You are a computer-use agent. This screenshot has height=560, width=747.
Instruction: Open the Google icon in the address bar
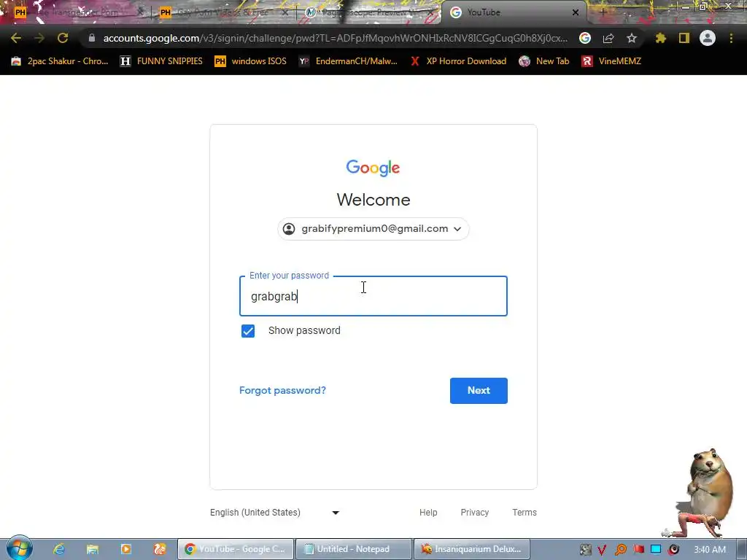coord(585,38)
